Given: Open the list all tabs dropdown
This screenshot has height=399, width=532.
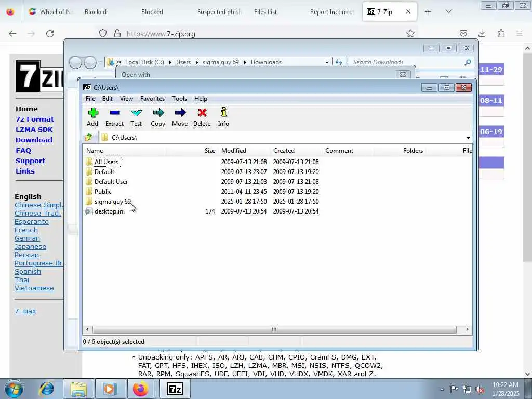Looking at the screenshot, I should (448, 12).
